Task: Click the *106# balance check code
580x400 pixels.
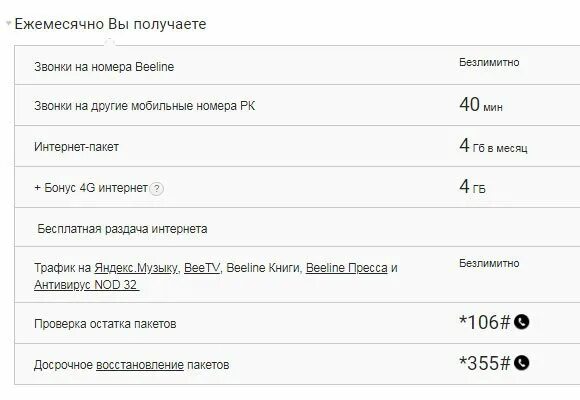Action: coord(485,322)
